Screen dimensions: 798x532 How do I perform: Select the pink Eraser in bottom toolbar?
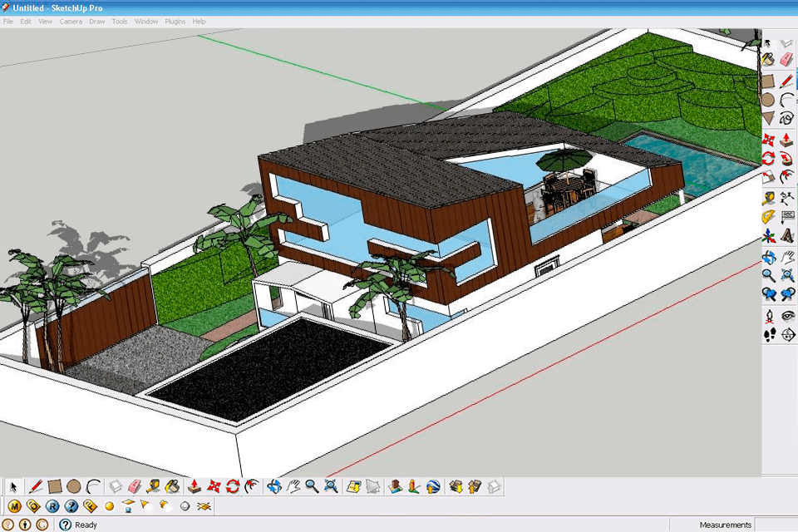[x=135, y=486]
